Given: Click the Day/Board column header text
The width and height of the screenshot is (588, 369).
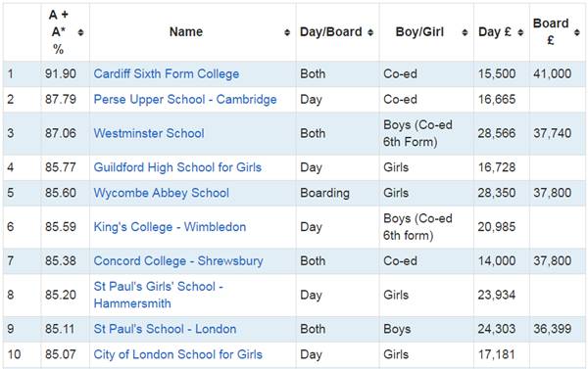Looking at the screenshot, I should click(x=331, y=32).
